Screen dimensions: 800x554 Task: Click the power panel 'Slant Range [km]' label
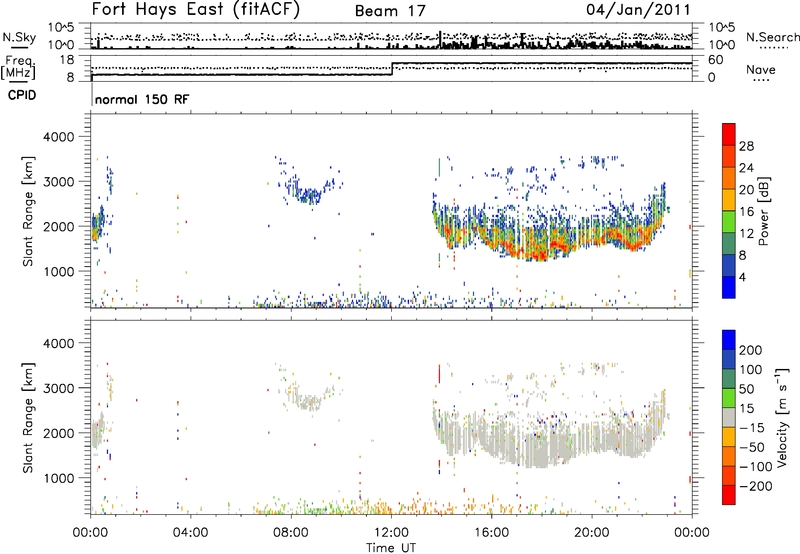pos(28,211)
